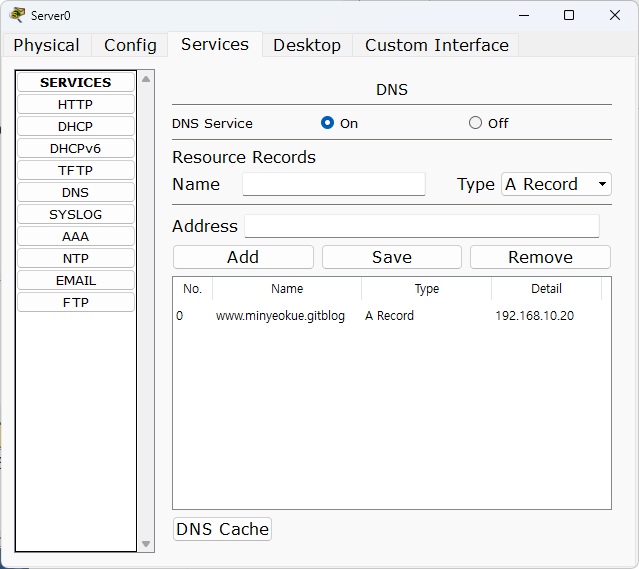Screen dimensions: 639x569
Task: Open the EMAIL service
Action: (76, 280)
